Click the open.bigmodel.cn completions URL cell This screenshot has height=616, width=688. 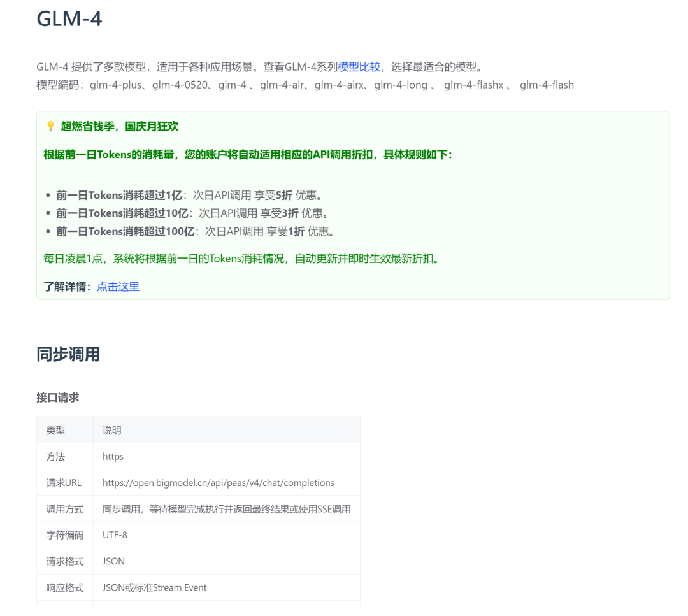click(x=227, y=483)
